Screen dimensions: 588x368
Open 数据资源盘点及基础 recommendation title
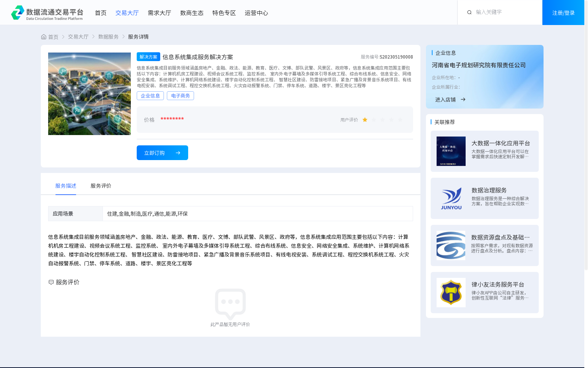[501, 237]
